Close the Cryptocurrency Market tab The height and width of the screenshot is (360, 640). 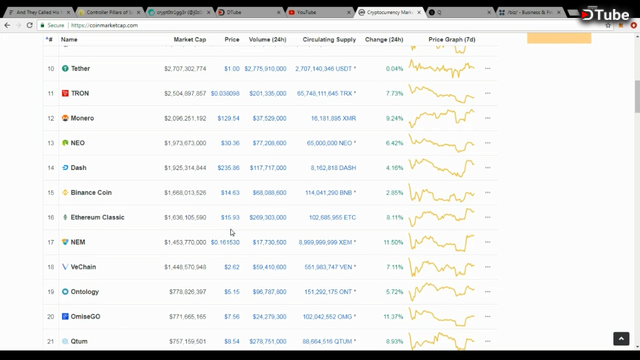[x=419, y=13]
